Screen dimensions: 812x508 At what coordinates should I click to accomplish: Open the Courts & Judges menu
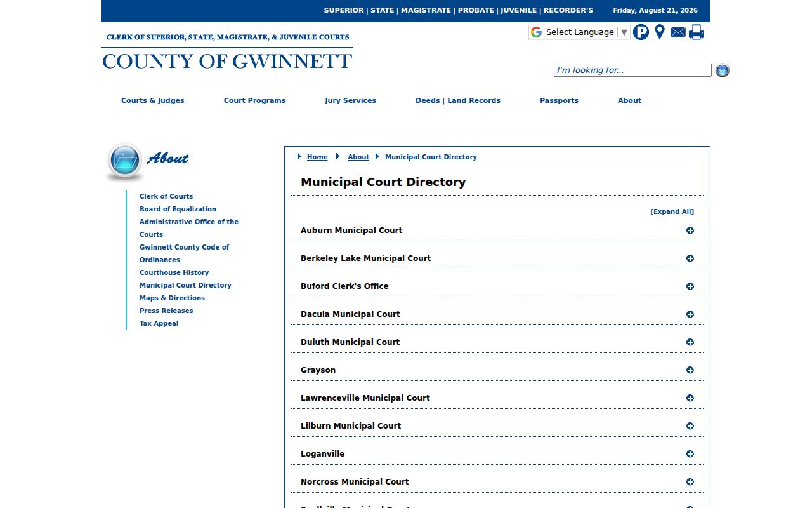click(153, 100)
